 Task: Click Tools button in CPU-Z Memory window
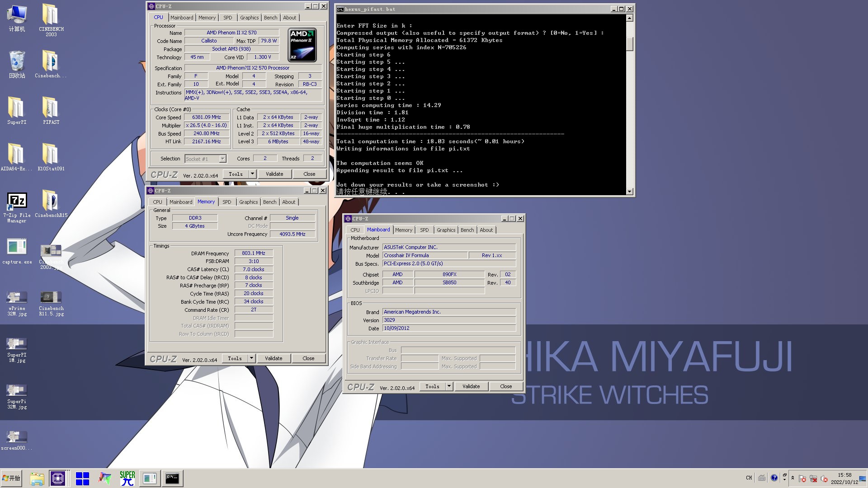235,358
